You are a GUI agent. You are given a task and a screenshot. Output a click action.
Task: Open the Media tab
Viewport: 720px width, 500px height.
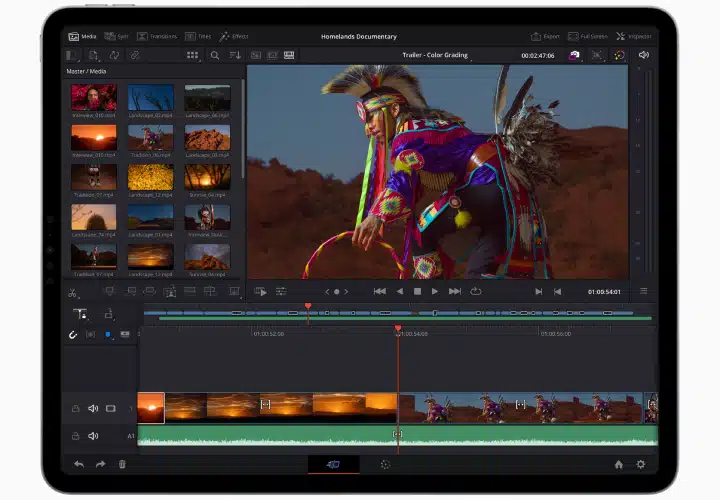coord(82,36)
